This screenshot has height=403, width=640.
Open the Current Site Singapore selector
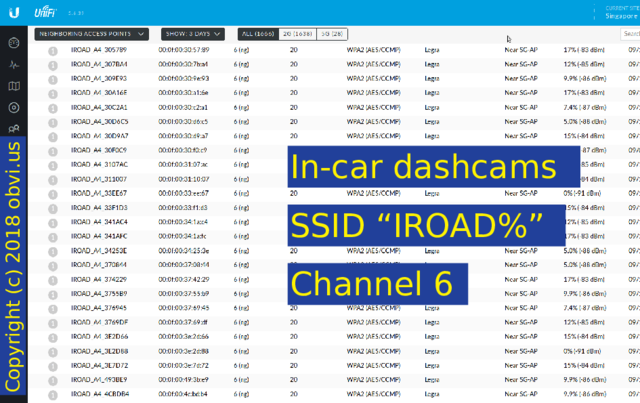(x=620, y=12)
